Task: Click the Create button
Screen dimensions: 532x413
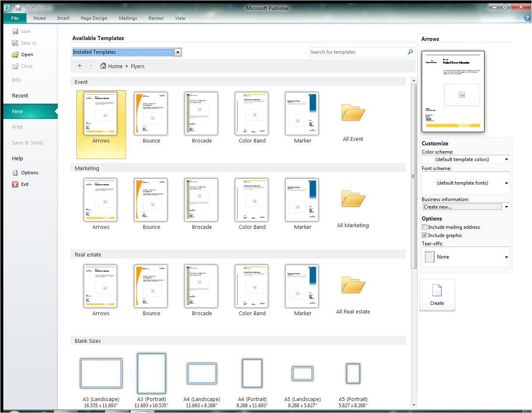Action: point(437,295)
